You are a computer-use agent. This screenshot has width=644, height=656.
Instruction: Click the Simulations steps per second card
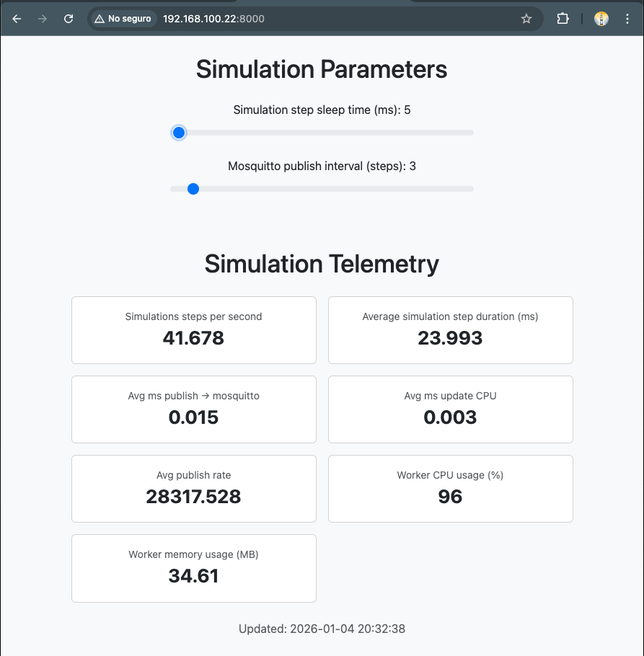point(193,329)
